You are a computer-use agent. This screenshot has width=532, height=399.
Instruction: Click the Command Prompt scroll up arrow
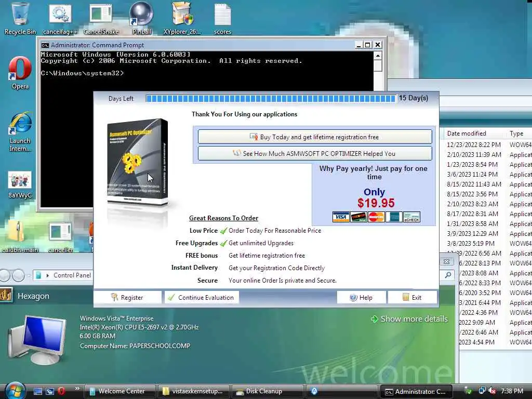click(378, 56)
